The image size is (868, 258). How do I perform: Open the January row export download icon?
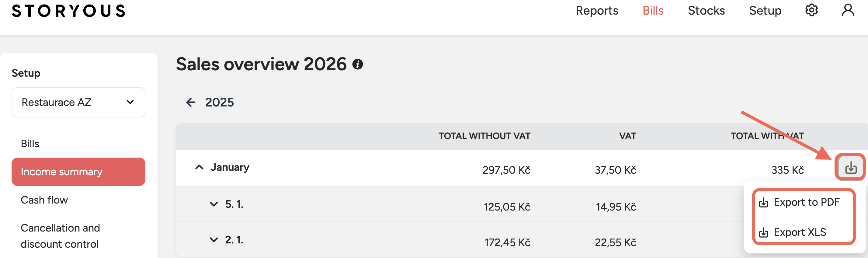click(850, 167)
